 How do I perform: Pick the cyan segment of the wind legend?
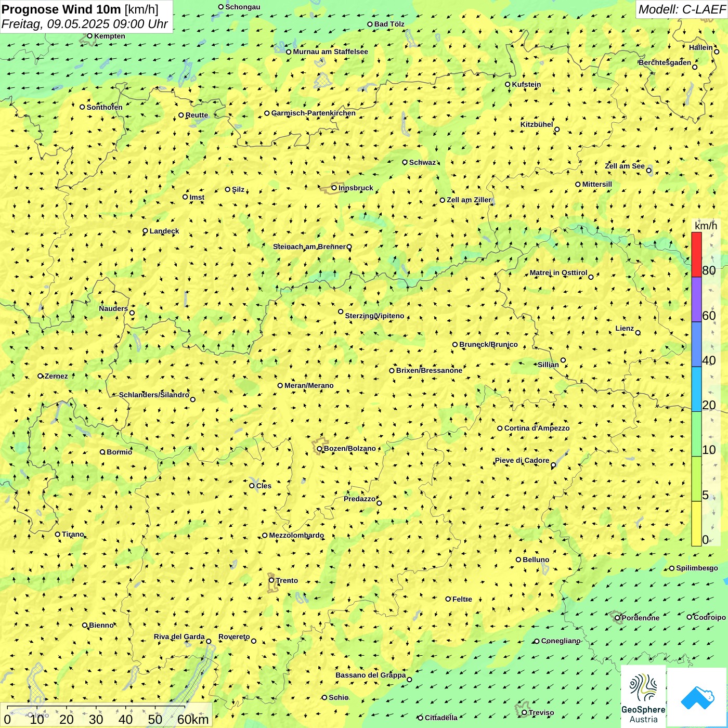point(696,389)
